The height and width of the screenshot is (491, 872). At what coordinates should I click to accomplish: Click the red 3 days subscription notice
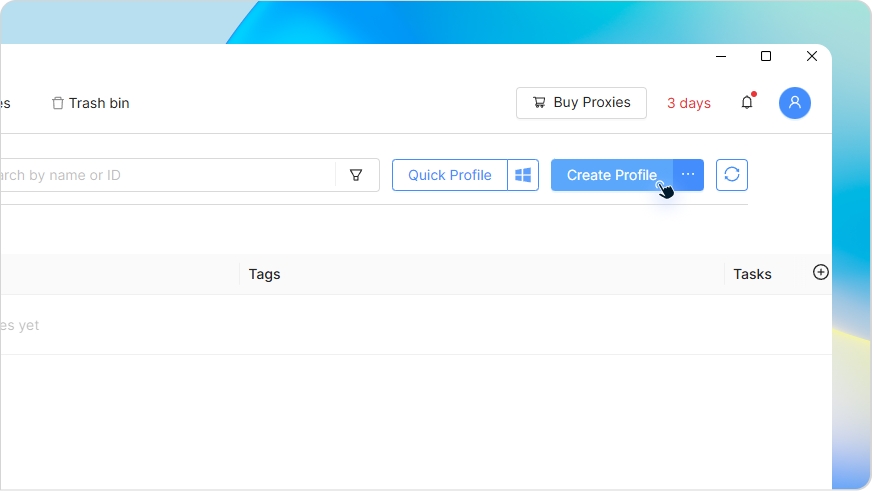pos(688,103)
